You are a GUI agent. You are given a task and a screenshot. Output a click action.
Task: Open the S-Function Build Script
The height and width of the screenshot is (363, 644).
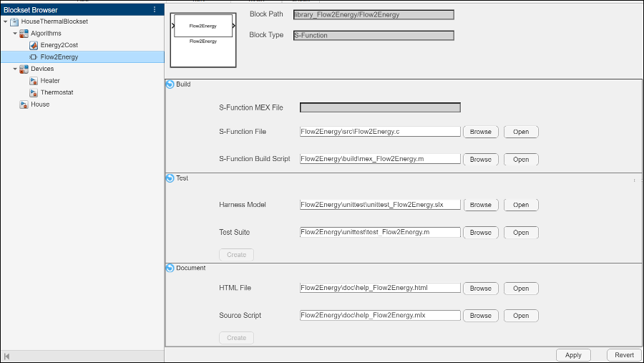(x=521, y=159)
